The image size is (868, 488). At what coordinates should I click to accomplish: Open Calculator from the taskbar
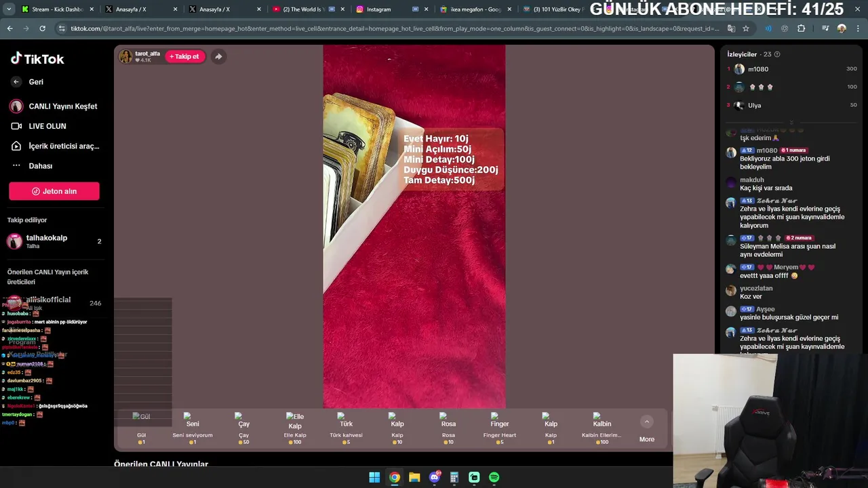pos(454,477)
